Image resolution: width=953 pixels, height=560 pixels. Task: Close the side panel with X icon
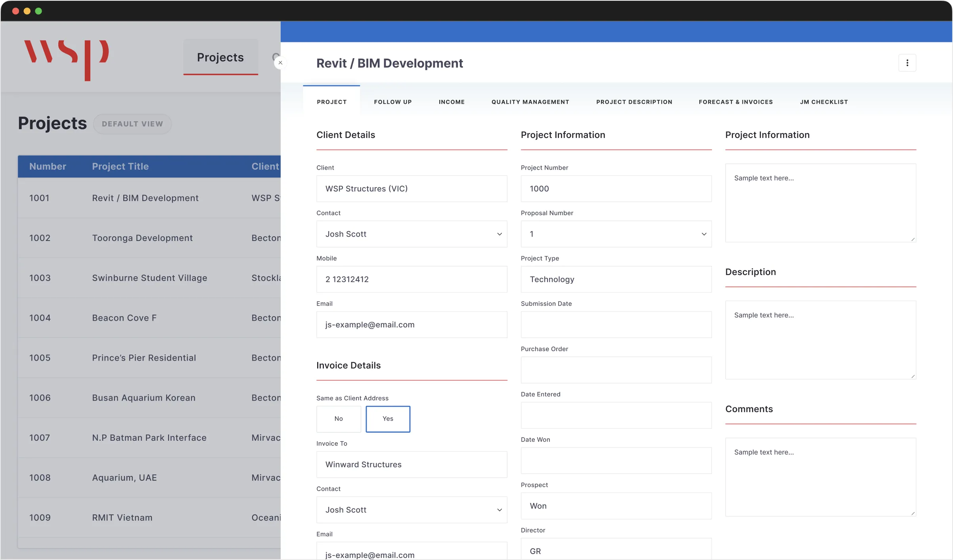tap(280, 63)
